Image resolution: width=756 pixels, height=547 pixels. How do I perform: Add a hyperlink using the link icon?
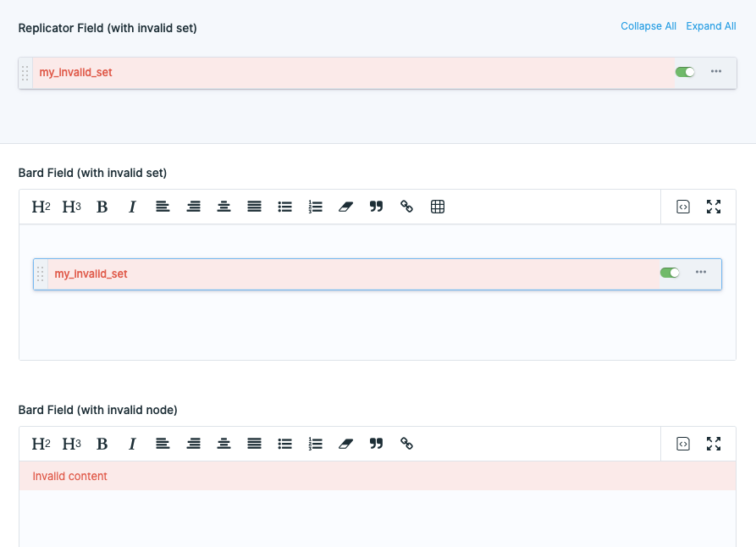(x=407, y=207)
